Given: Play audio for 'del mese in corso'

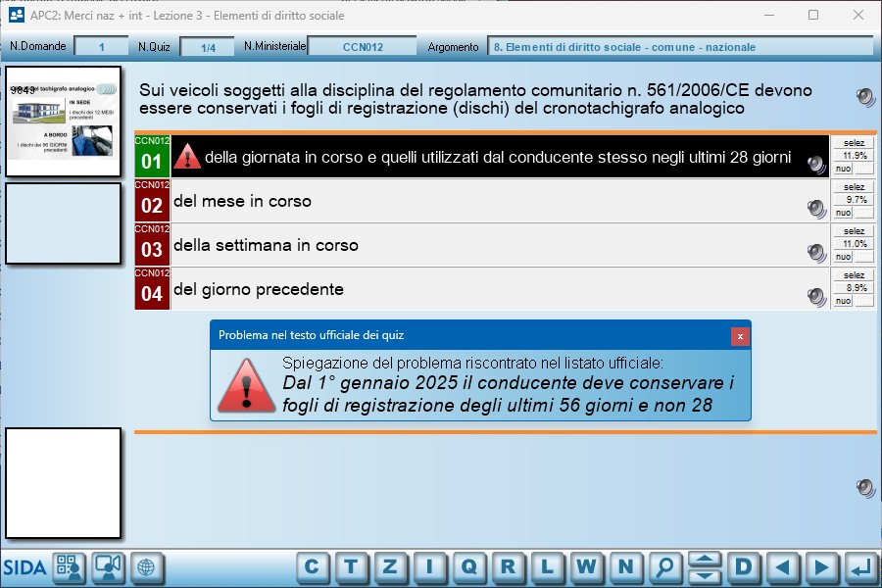Looking at the screenshot, I should click(x=816, y=208).
